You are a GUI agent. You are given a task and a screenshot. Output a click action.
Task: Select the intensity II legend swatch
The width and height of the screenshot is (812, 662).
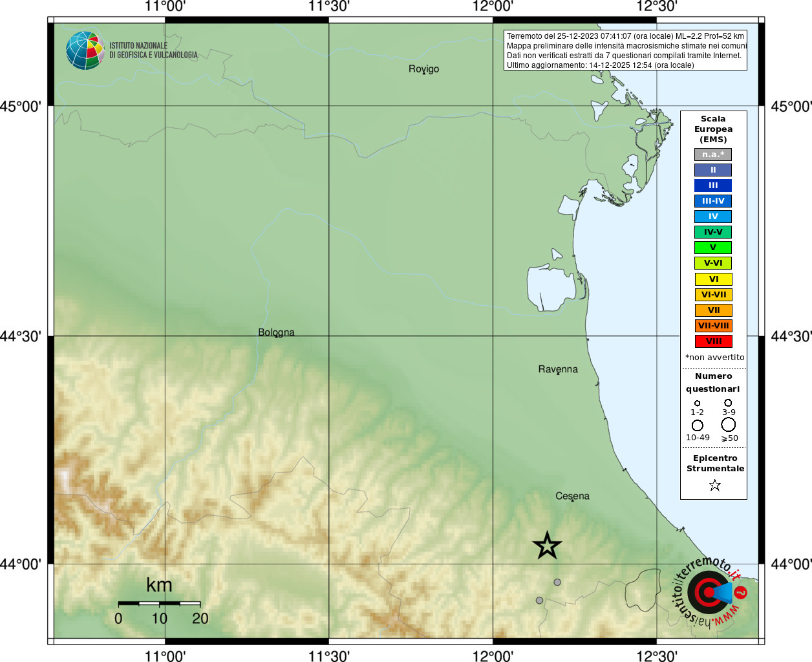[713, 170]
